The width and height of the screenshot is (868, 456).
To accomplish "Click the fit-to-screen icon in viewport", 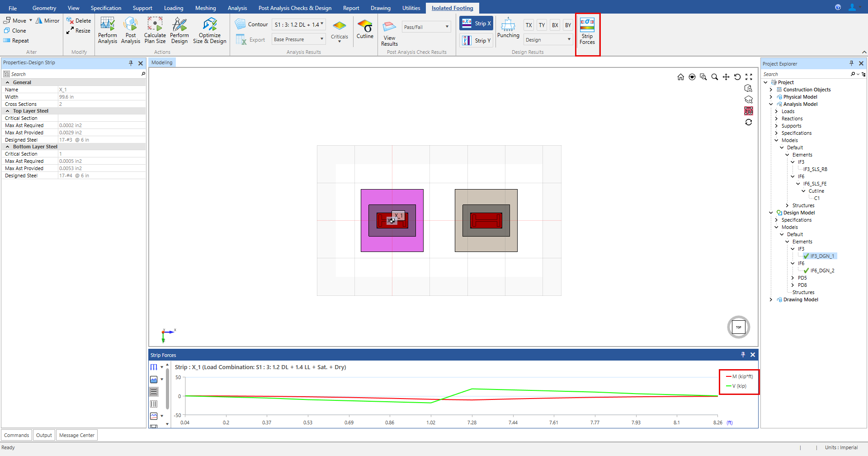I will coord(749,77).
